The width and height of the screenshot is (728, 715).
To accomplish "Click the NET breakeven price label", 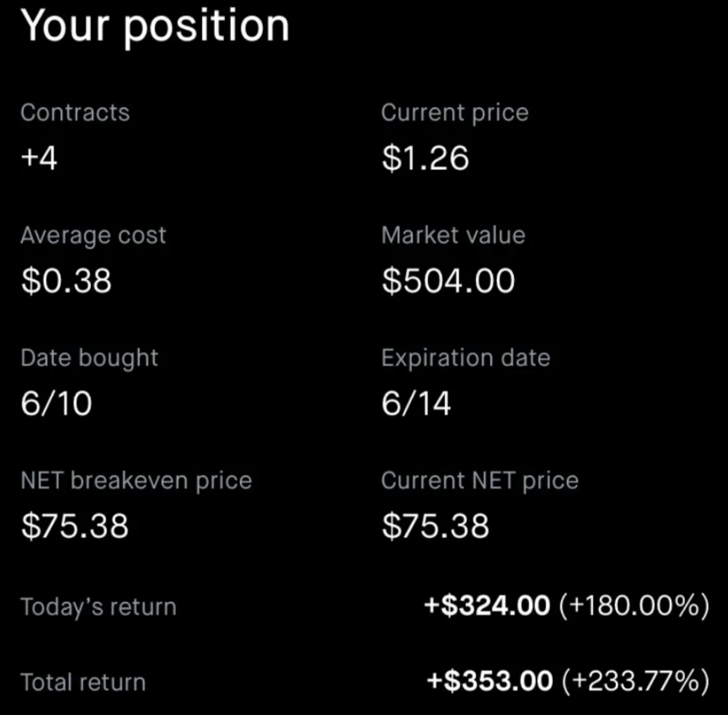I will click(136, 481).
